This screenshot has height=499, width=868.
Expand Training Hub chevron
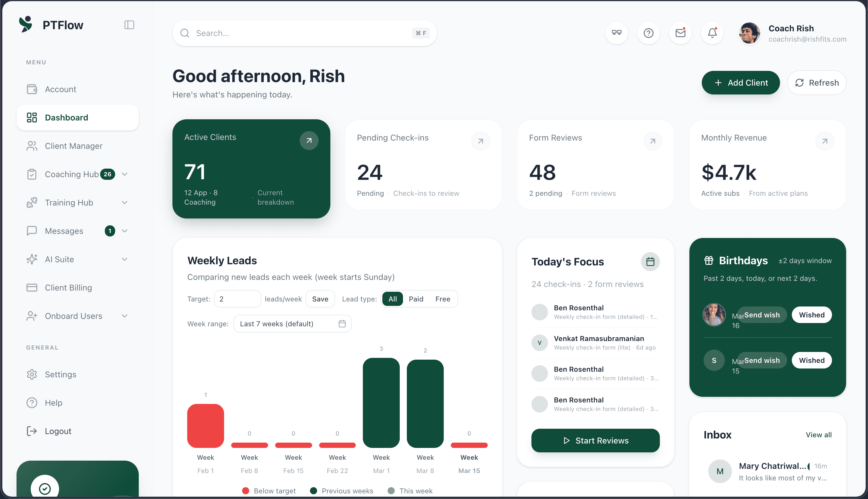click(125, 203)
